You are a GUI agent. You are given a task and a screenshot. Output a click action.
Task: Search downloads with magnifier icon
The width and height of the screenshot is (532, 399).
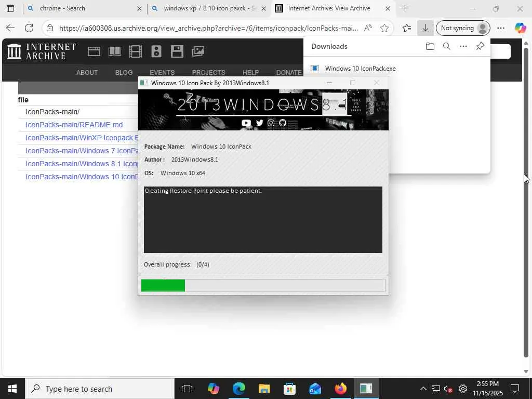tap(446, 46)
